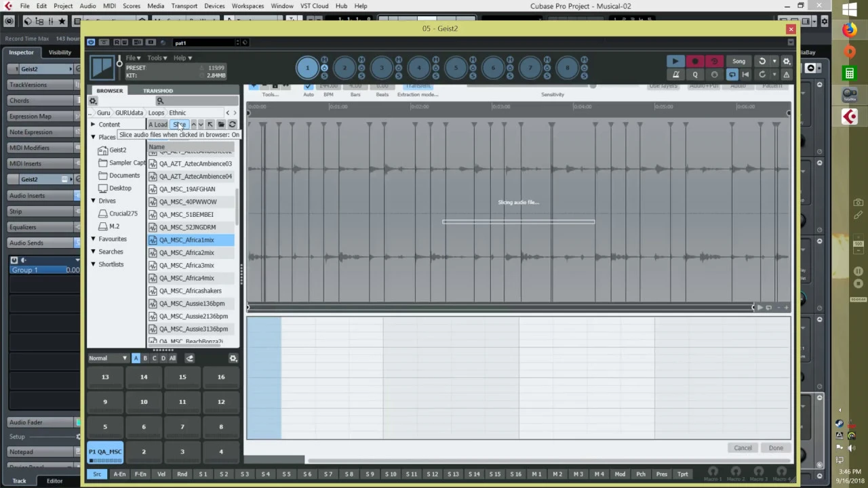Click the Cancel button in slicer

click(743, 448)
